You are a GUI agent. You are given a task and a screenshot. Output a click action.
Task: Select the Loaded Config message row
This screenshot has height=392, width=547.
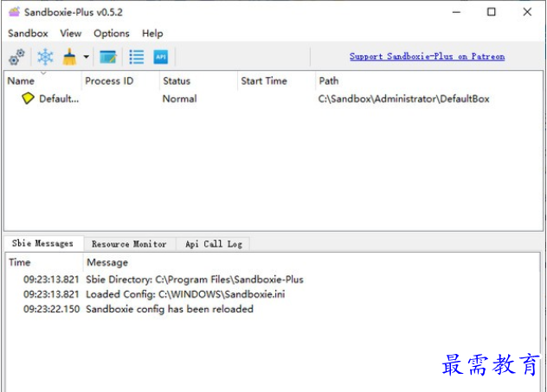pos(272,294)
